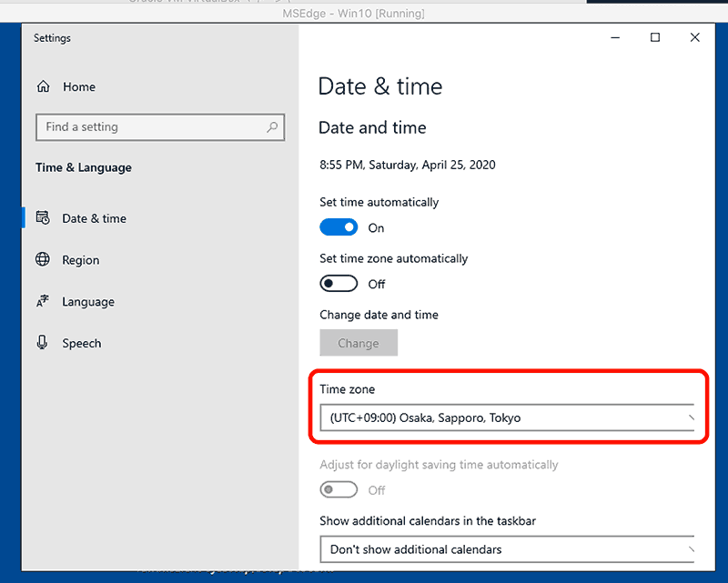Click the Language character icon
This screenshot has height=583, width=728.
coord(43,302)
